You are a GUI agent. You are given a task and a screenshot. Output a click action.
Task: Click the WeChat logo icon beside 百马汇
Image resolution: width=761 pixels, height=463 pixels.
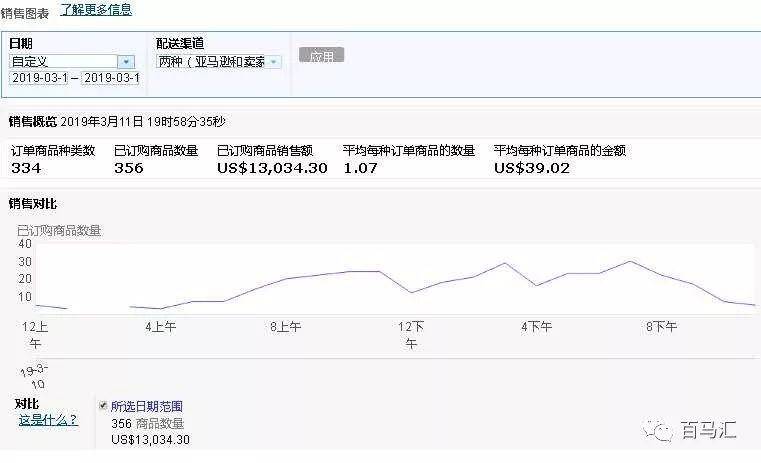663,431
